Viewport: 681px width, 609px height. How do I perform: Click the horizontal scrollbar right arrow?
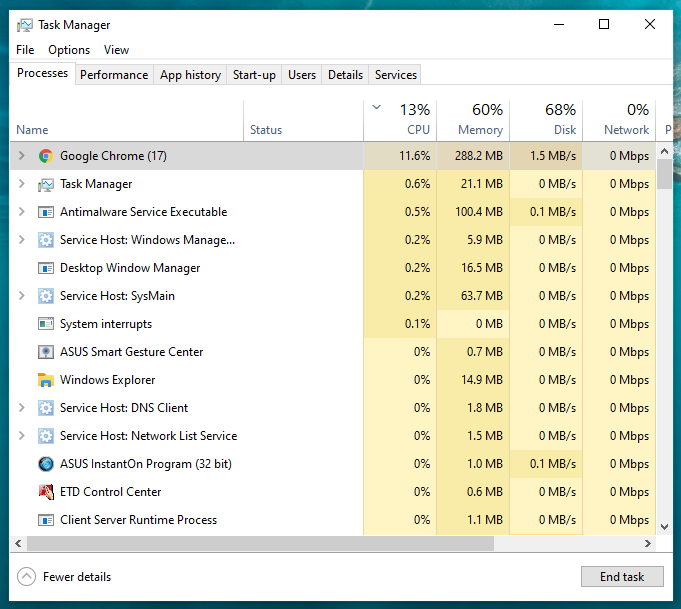click(x=648, y=543)
